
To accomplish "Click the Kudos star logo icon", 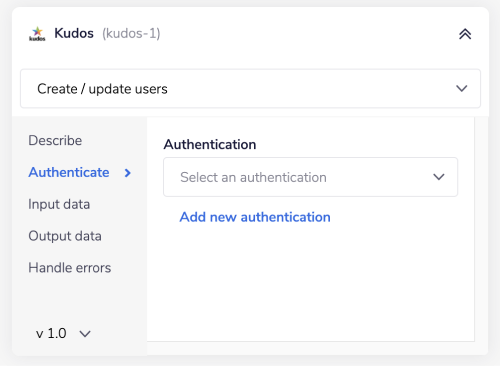I will pyautogui.click(x=37, y=34).
